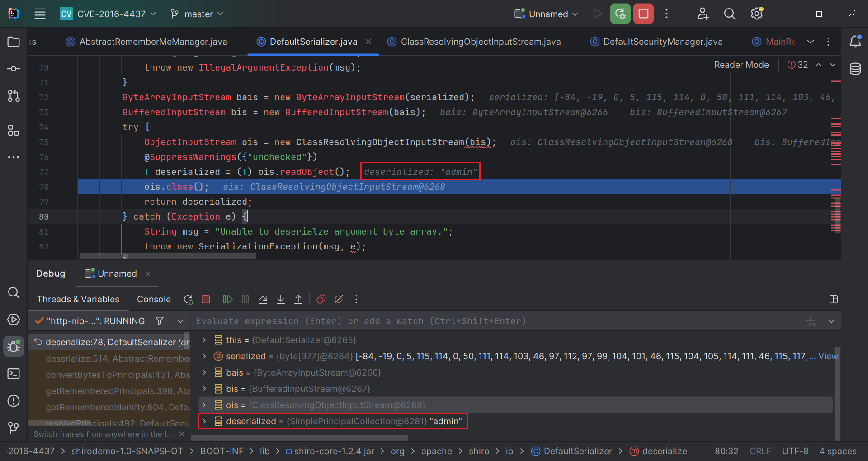Viewport: 868px width, 461px height.
Task: Open the Terminal tool window
Action: click(14, 374)
